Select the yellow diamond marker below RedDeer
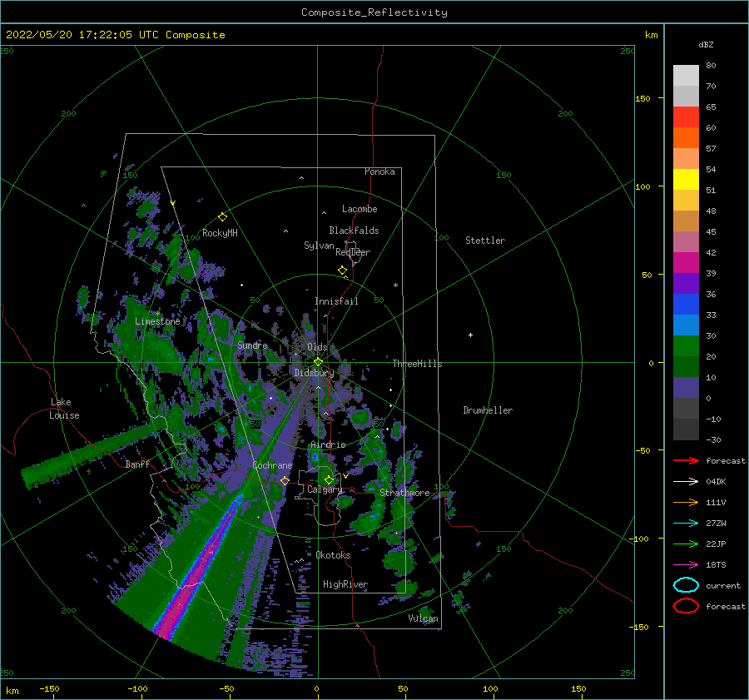The height and width of the screenshot is (700, 749). point(343,270)
